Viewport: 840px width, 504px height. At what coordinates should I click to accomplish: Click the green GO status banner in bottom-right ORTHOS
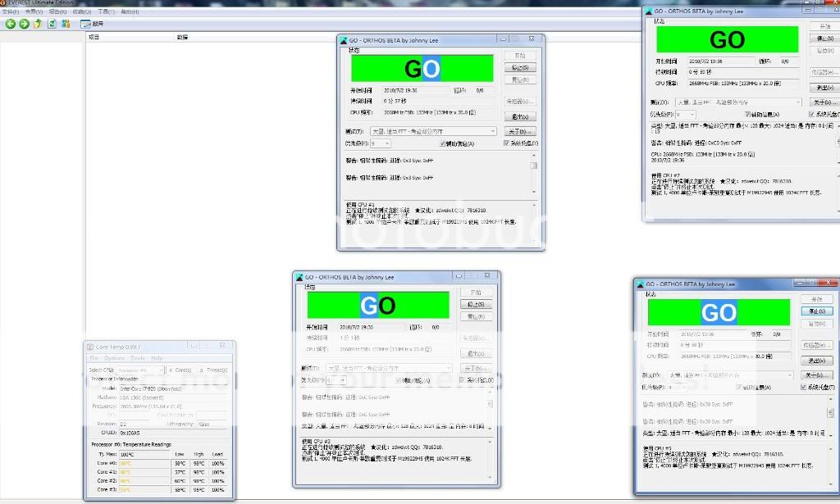(719, 312)
